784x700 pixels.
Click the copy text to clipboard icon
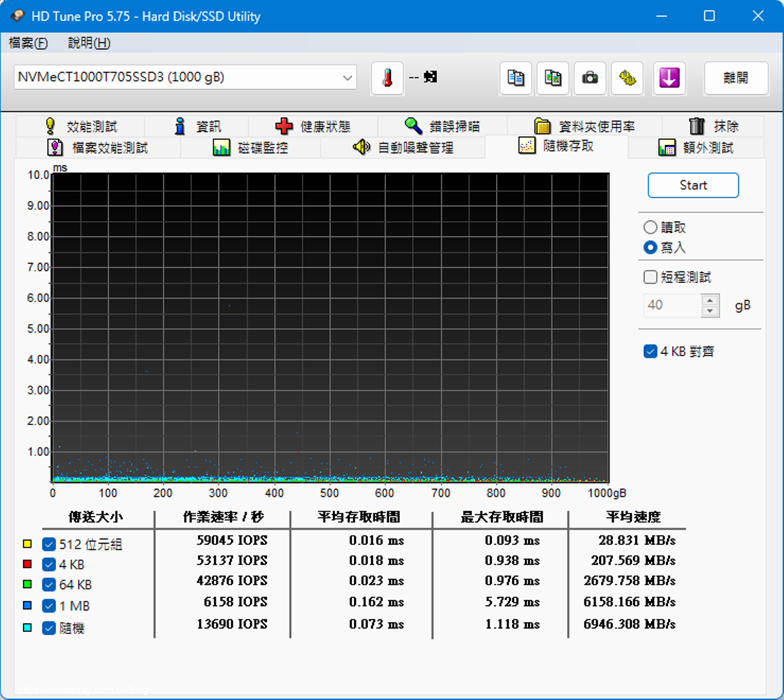[x=515, y=78]
